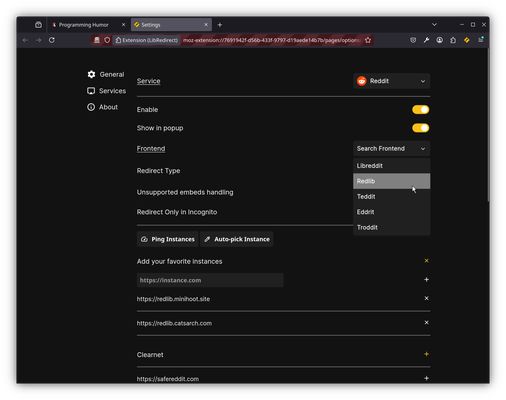Click the Frontend link label
This screenshot has width=506, height=400.
[x=151, y=149]
